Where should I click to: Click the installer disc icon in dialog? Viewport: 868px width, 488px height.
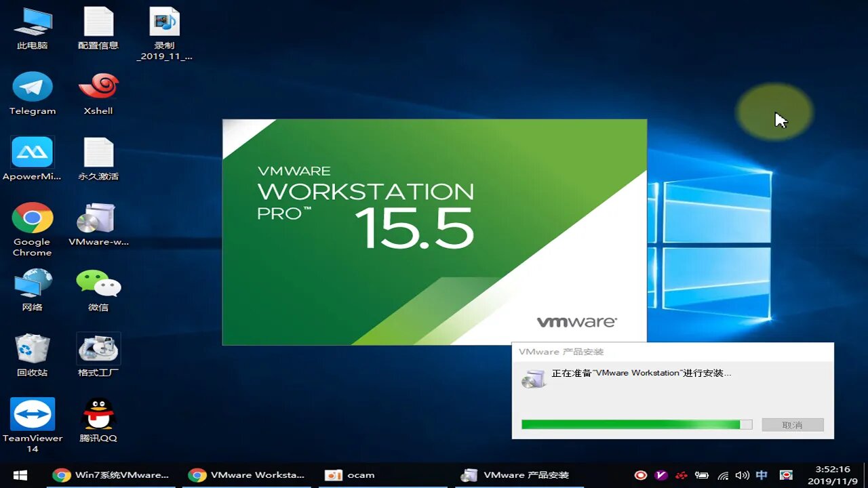pyautogui.click(x=534, y=379)
